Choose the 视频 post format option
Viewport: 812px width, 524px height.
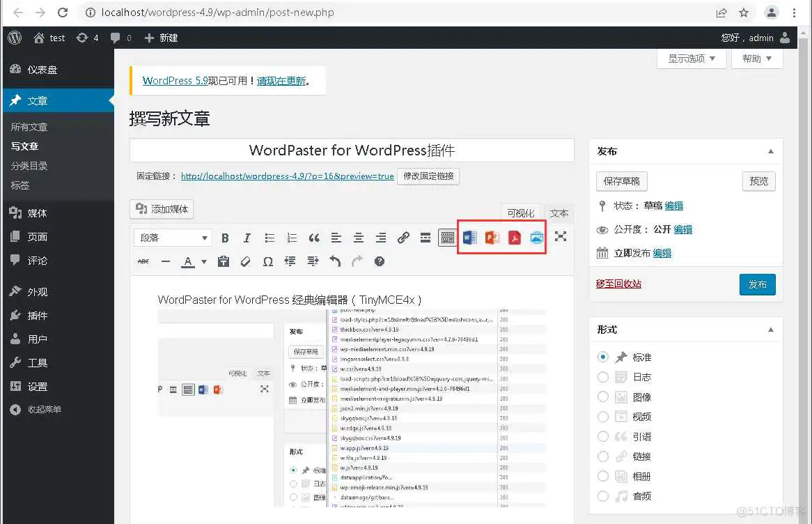click(603, 417)
